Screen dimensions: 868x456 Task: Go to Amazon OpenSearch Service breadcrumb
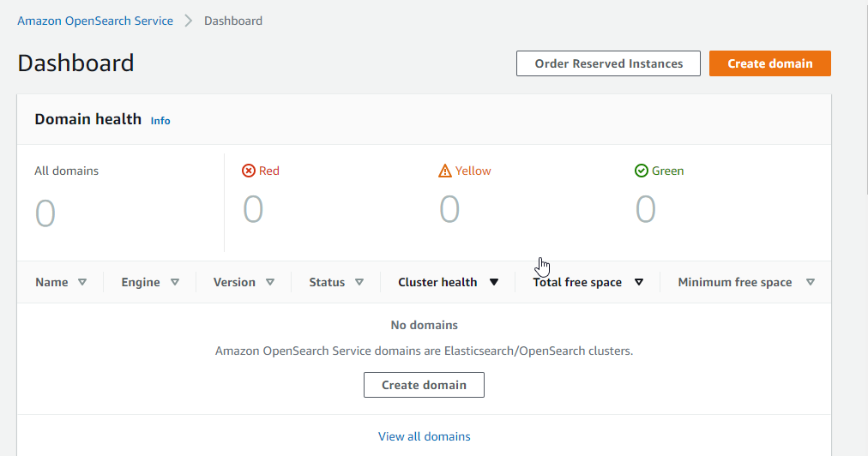click(95, 21)
